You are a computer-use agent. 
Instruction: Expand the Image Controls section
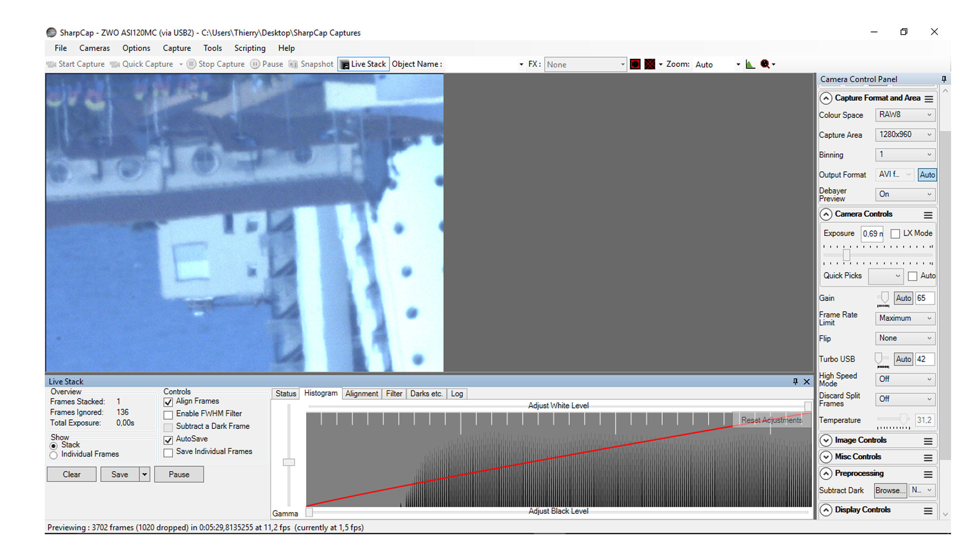[x=826, y=440]
